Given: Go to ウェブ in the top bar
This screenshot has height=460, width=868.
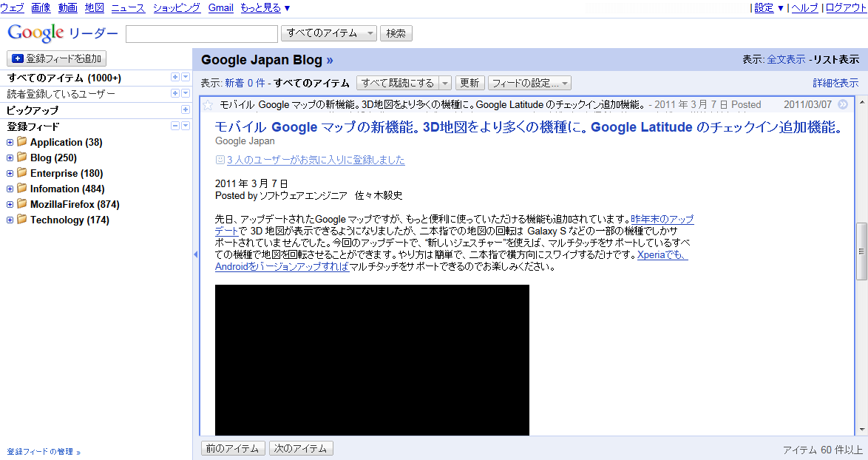Looking at the screenshot, I should pyautogui.click(x=12, y=7).
